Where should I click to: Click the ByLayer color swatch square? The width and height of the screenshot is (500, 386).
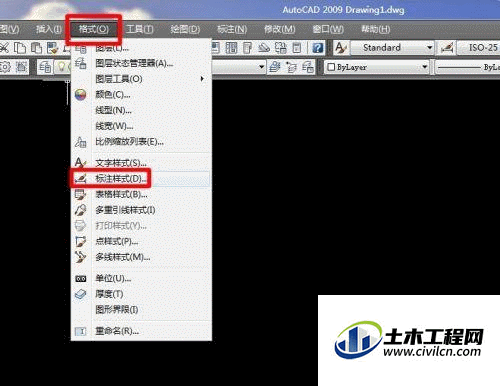[x=331, y=67]
